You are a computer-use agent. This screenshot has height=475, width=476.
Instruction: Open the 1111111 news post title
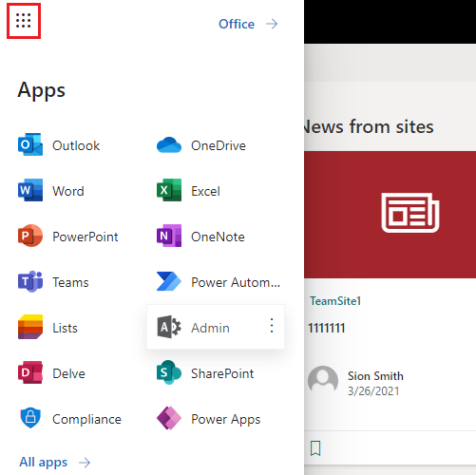[327, 328]
